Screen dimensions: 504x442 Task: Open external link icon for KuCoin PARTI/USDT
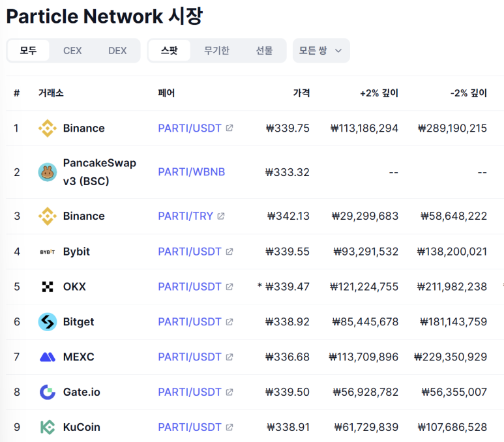pos(229,427)
